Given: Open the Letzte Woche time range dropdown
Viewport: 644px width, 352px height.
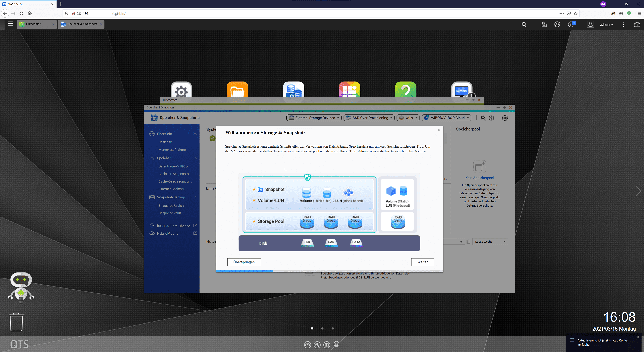Looking at the screenshot, I should pos(490,242).
